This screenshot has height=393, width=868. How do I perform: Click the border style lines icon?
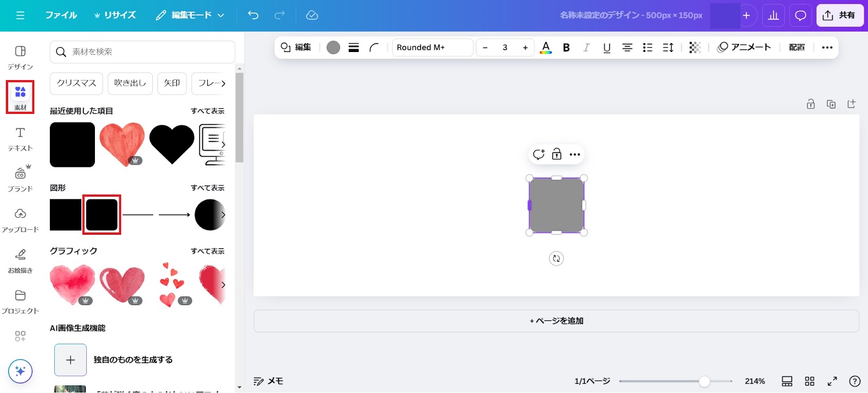[x=354, y=48]
